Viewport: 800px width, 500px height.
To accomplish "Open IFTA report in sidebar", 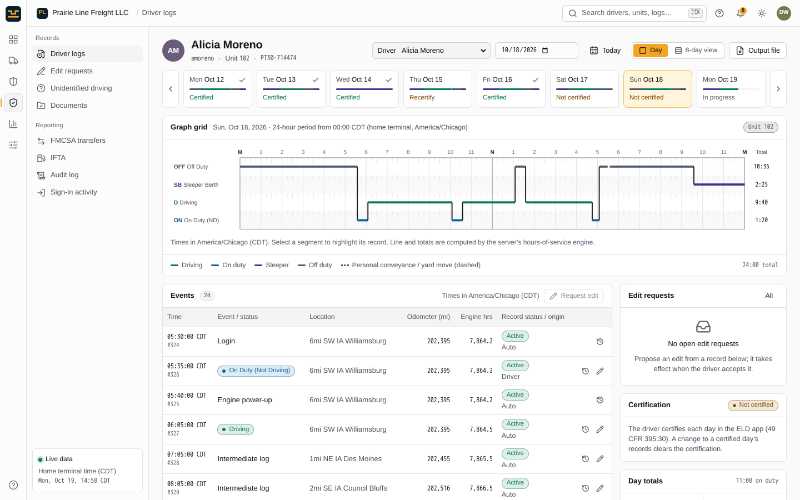I will point(88,158).
